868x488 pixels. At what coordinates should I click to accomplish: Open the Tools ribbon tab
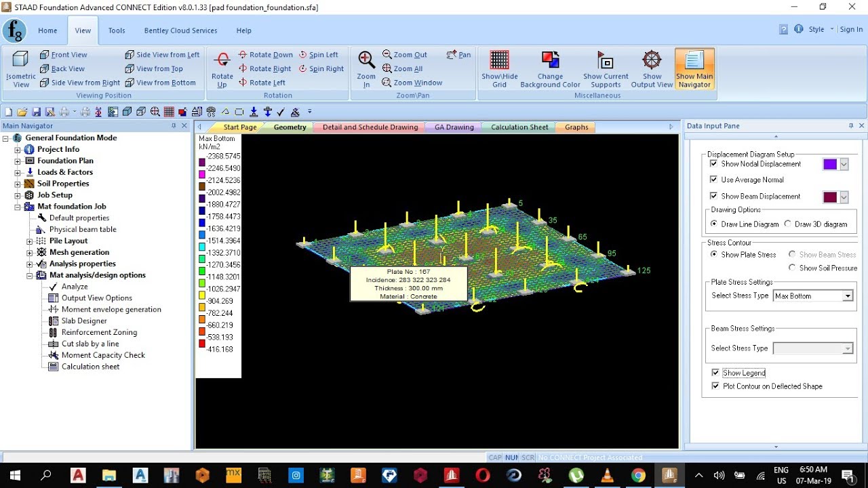(x=117, y=30)
